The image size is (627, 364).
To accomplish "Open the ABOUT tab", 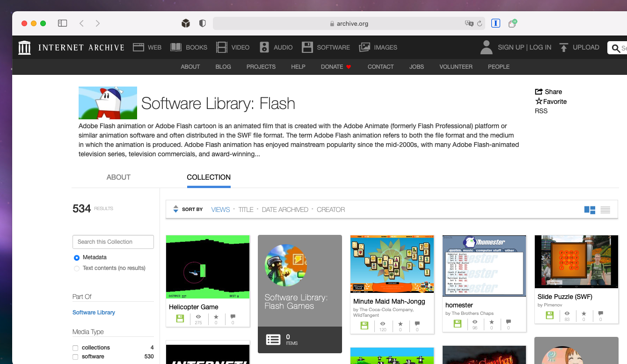I will (x=118, y=177).
